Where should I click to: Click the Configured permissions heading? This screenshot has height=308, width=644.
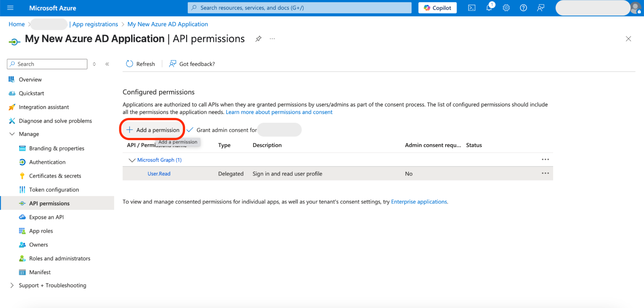[159, 92]
